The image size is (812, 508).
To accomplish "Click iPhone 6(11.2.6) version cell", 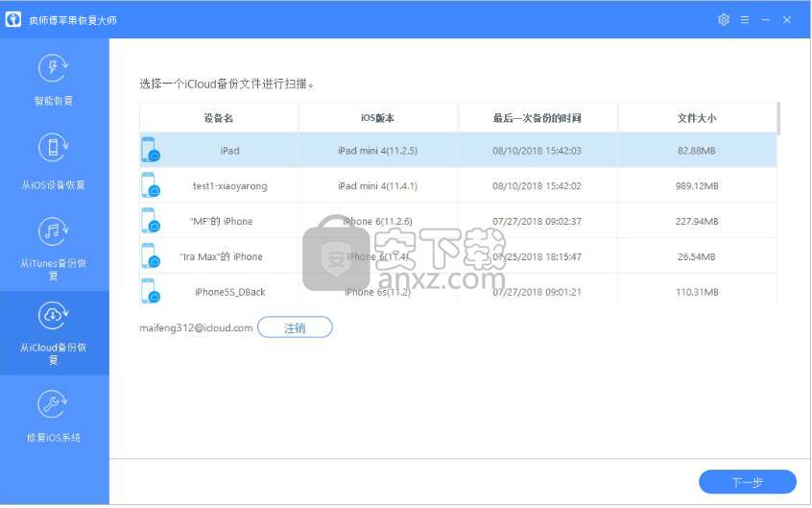I will point(377,221).
